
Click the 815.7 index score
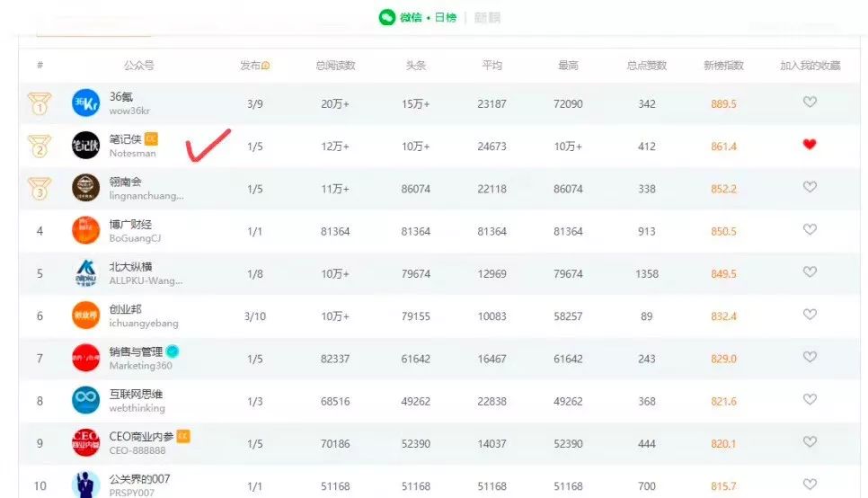tap(723, 486)
